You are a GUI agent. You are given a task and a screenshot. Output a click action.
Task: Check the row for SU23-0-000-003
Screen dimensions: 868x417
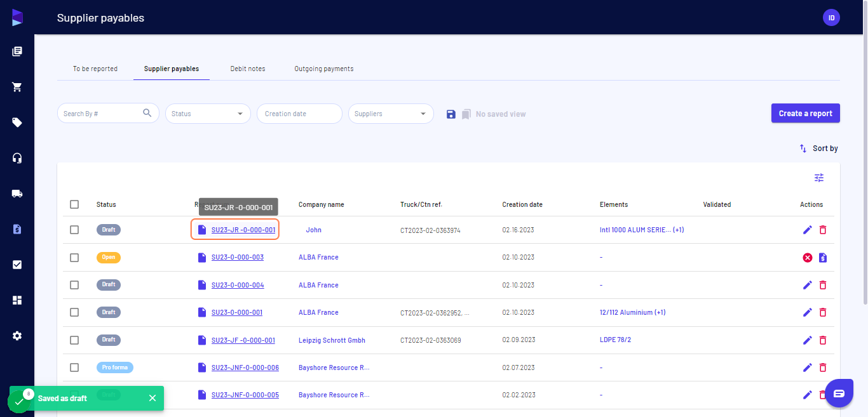(74, 258)
